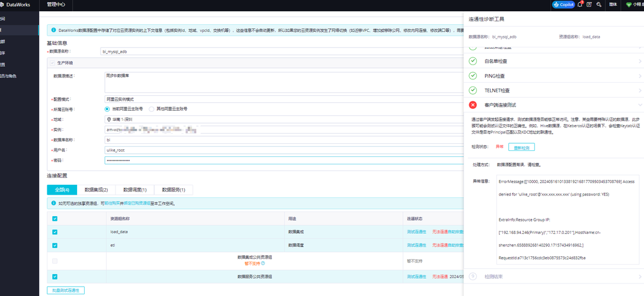Image resolution: width=644 pixels, height=296 pixels.
Task: Switch to 数据集成(2) tab
Action: [96, 189]
